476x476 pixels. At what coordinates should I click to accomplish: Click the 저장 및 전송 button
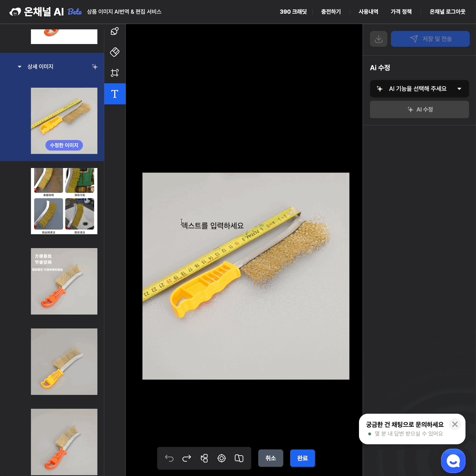(430, 39)
